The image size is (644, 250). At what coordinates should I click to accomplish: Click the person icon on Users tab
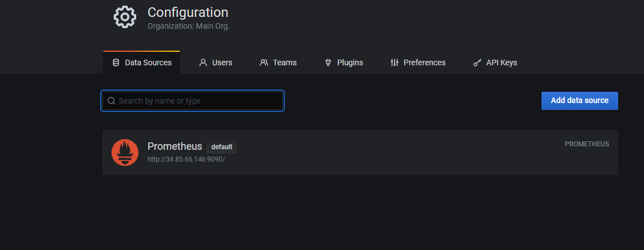click(203, 63)
